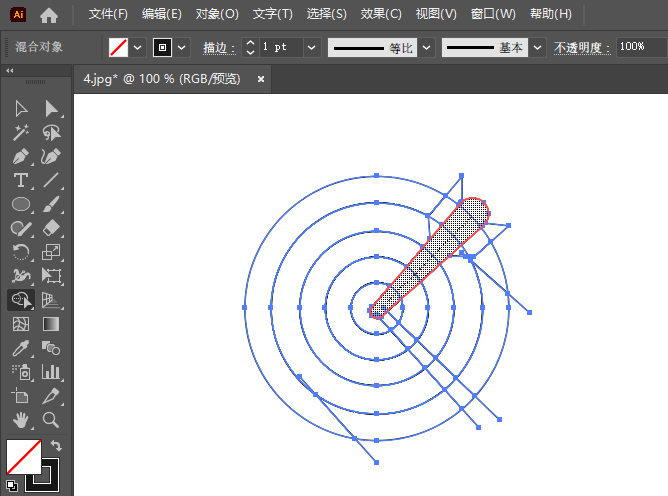Click the Shape Builder tool
The height and width of the screenshot is (496, 668).
point(21,300)
